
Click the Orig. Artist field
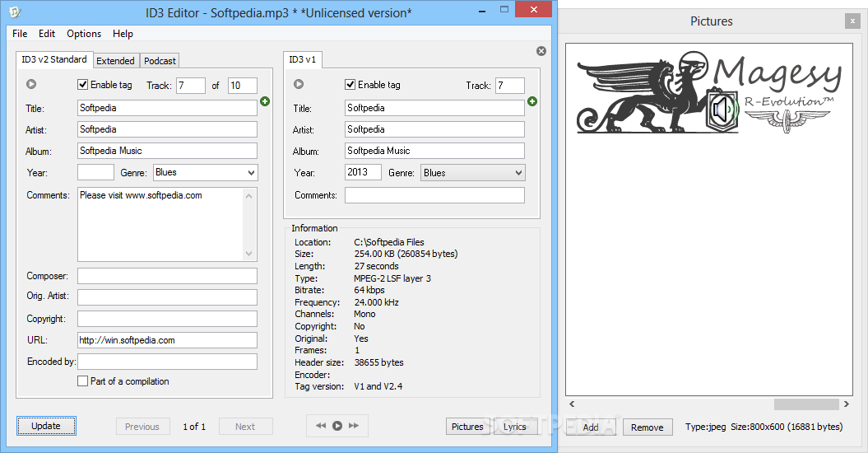(x=167, y=297)
